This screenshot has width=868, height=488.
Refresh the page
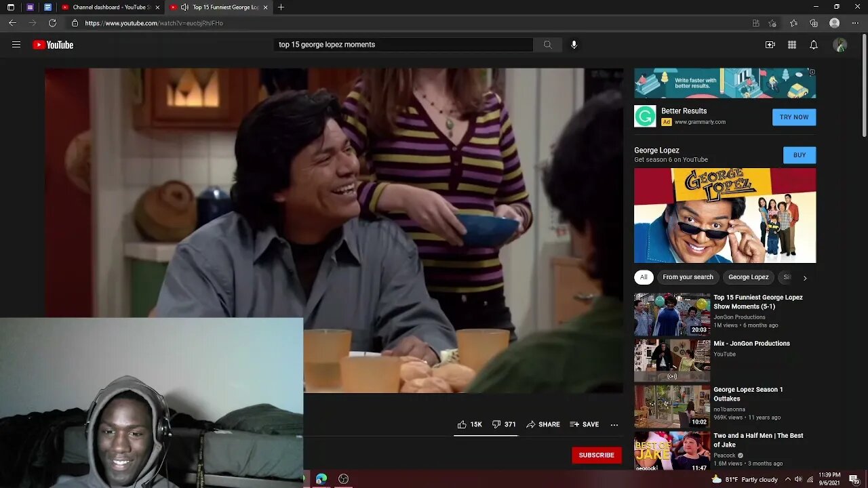tap(52, 23)
